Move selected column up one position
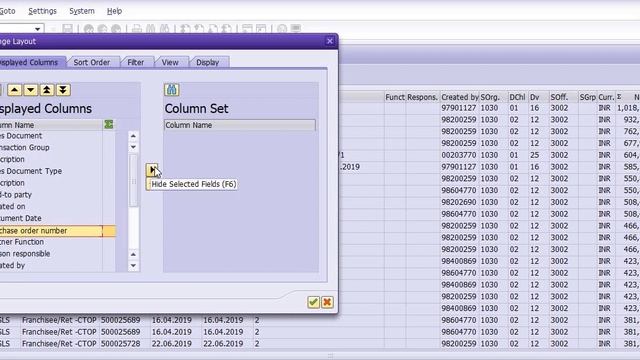640x360 pixels. pos(14,90)
